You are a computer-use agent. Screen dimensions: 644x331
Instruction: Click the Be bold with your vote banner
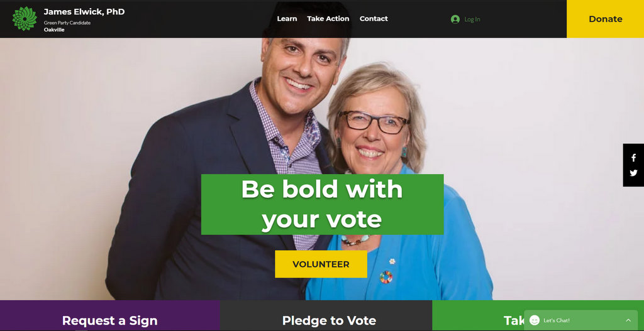pos(322,204)
